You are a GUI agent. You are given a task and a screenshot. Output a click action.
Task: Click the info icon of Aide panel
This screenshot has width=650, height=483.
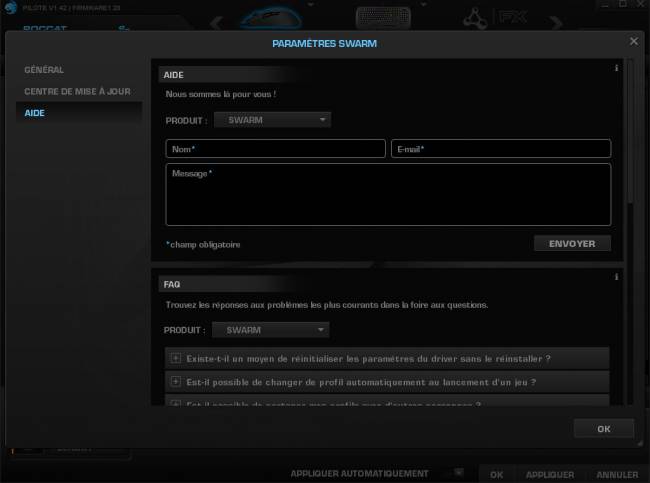pos(616,68)
